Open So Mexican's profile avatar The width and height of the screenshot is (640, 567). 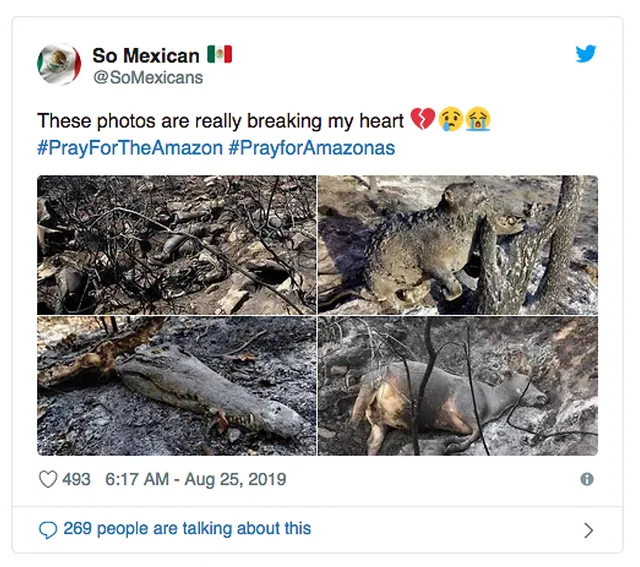click(59, 65)
